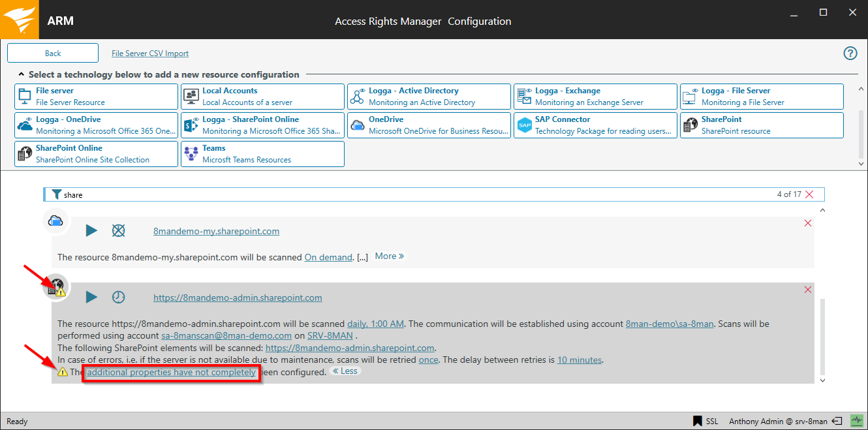Open the help question mark icon
The image size is (868, 430).
tap(850, 54)
